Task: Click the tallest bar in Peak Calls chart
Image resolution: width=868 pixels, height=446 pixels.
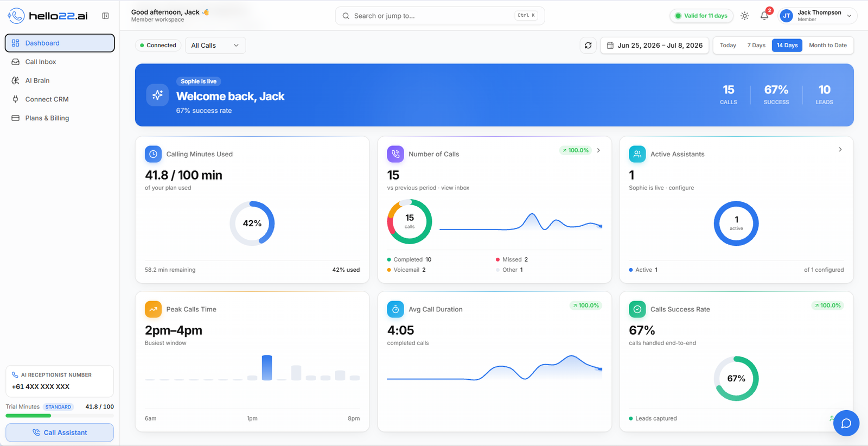Action: tap(267, 368)
